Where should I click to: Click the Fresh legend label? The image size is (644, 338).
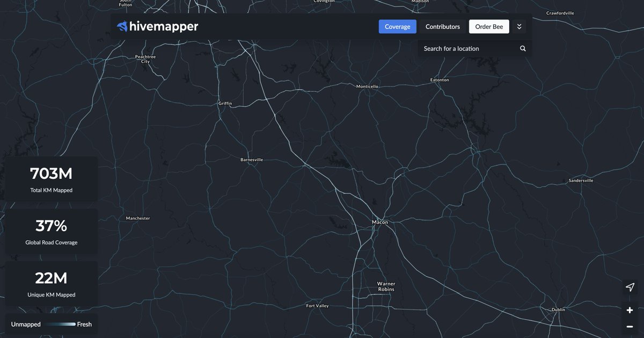coord(84,324)
